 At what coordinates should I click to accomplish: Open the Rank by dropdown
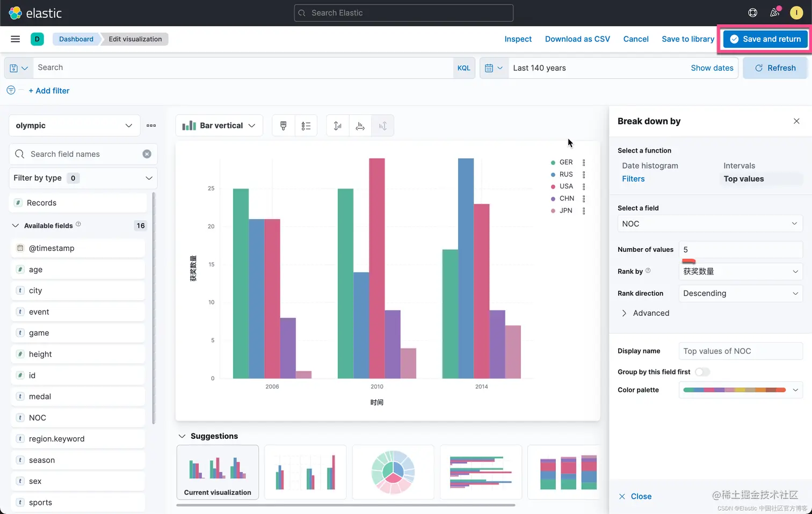(741, 271)
